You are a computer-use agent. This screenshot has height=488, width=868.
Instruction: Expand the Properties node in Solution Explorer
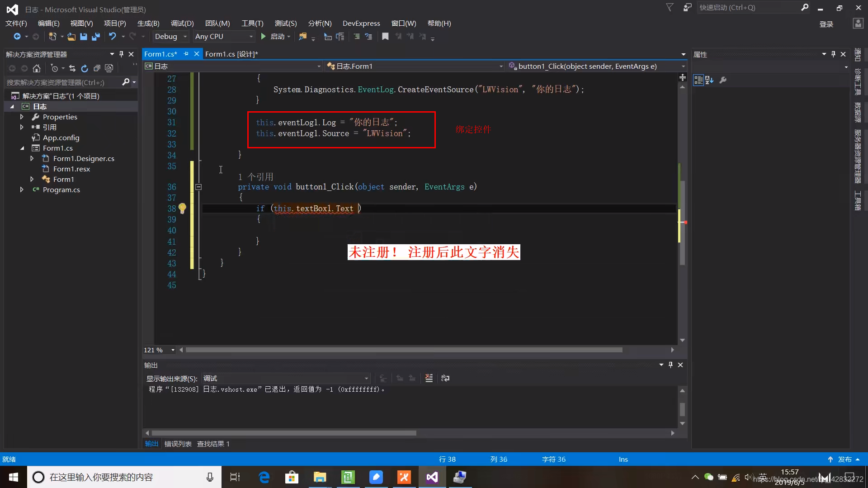coord(21,117)
